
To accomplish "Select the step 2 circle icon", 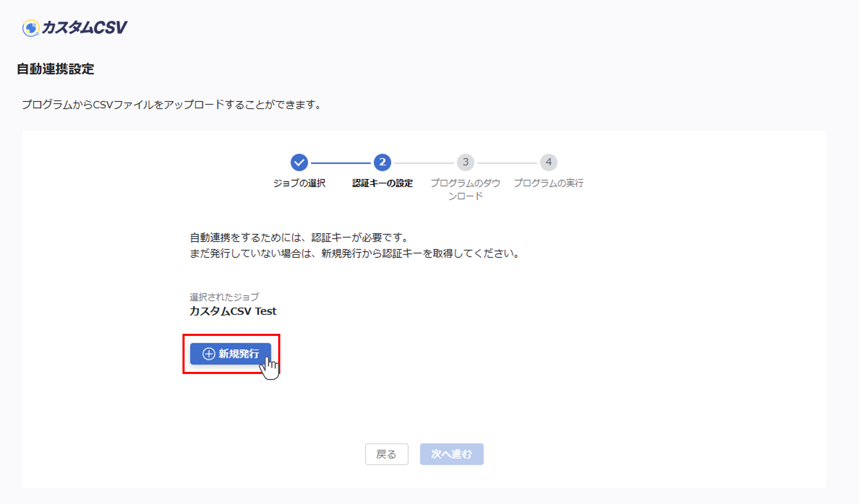I will (382, 162).
